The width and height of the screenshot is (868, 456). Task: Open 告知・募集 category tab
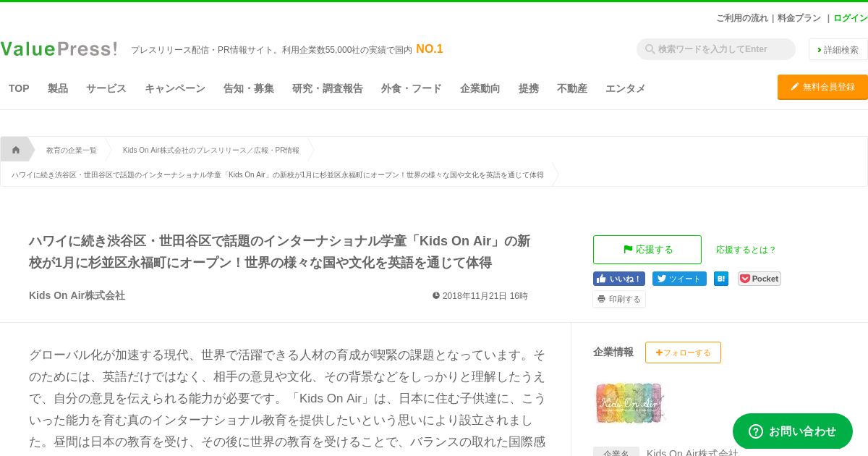249,88
